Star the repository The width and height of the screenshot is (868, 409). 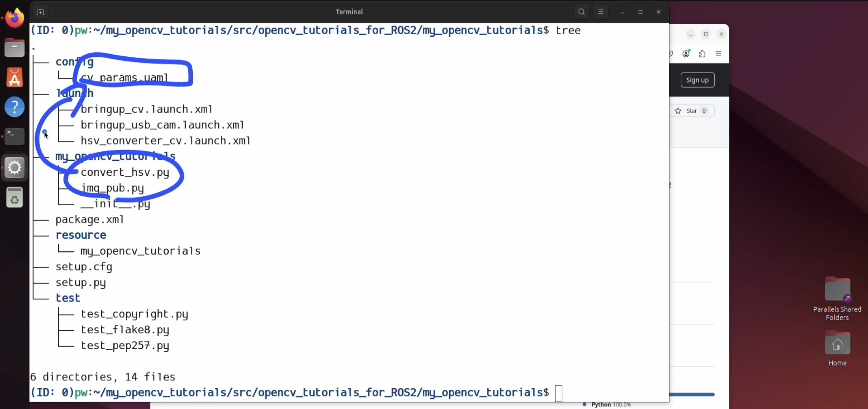coord(692,111)
